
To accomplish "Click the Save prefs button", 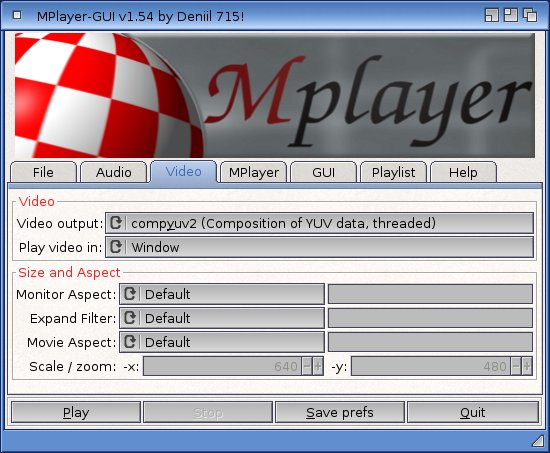I will [340, 412].
